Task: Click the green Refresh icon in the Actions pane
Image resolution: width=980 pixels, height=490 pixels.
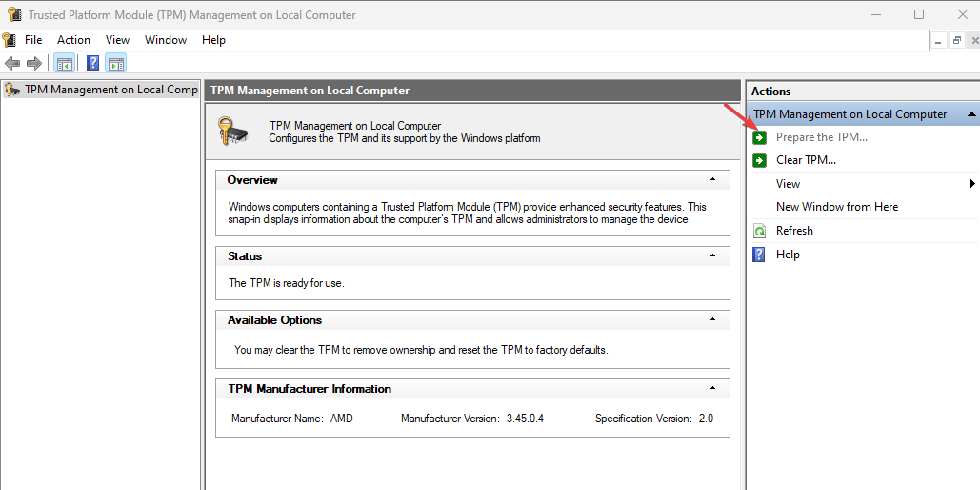Action: (759, 231)
